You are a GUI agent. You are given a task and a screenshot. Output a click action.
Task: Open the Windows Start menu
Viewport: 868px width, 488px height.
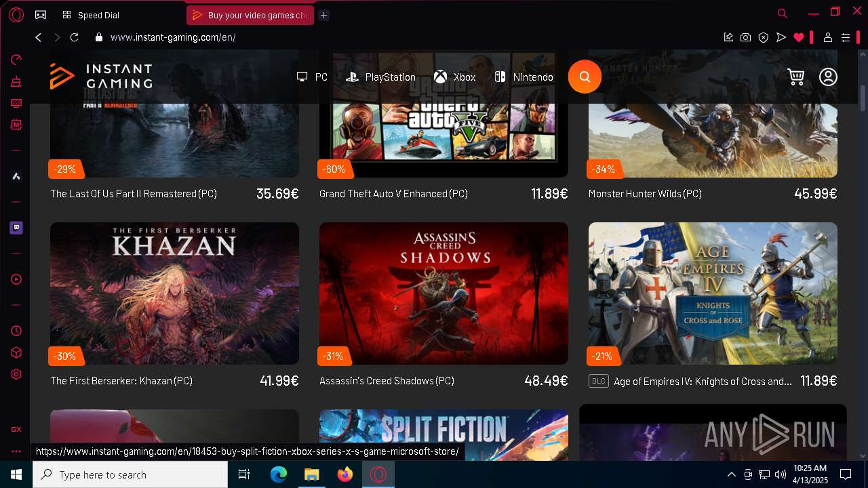coord(16,474)
